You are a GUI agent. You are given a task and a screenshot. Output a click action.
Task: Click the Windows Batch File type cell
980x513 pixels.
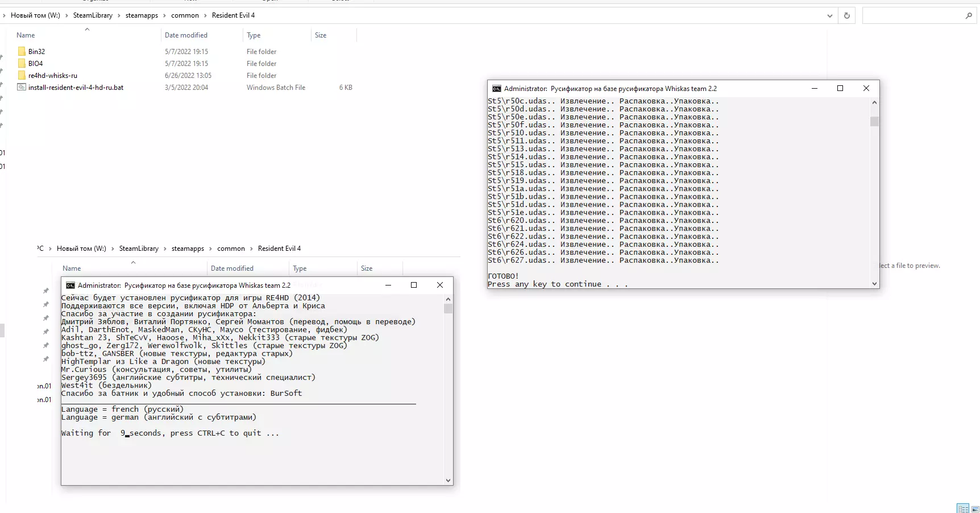click(x=276, y=87)
